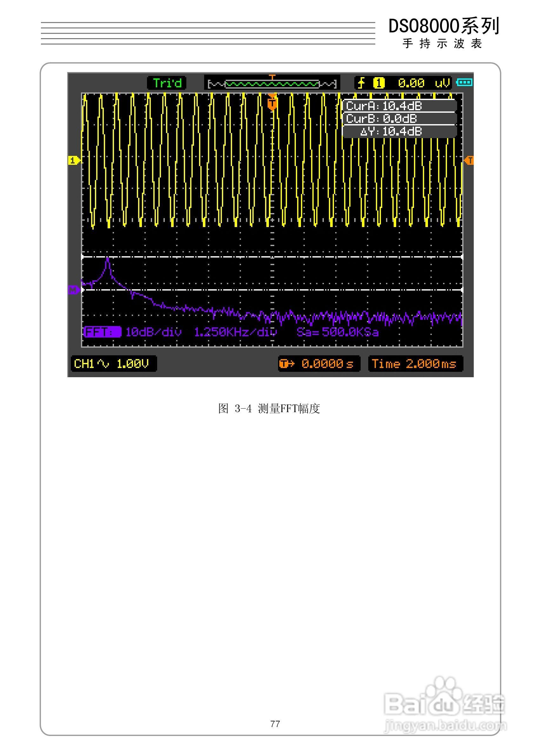The width and height of the screenshot is (540, 756).
Task: Click the 1.250KHz/div frequency scale value
Action: coord(236,331)
